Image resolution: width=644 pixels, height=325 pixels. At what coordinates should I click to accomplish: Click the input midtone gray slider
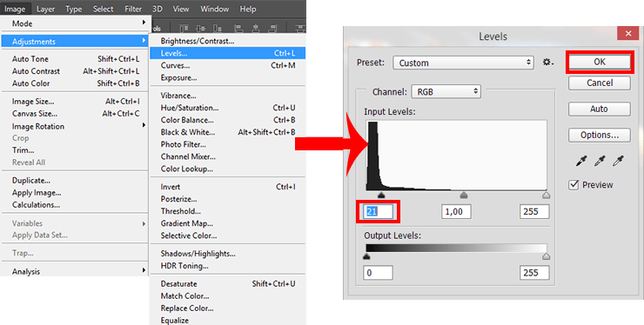[464, 196]
